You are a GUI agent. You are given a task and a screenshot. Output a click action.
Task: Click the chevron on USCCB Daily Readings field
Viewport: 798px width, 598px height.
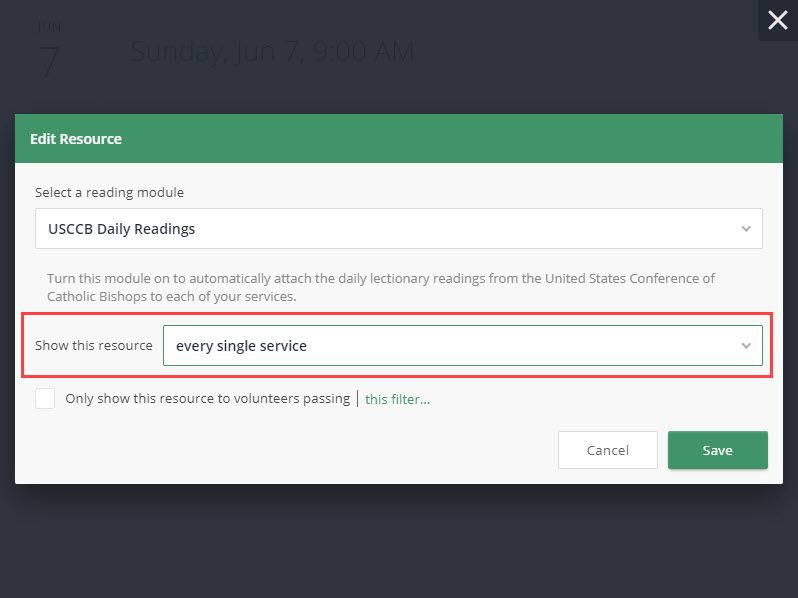[746, 229]
